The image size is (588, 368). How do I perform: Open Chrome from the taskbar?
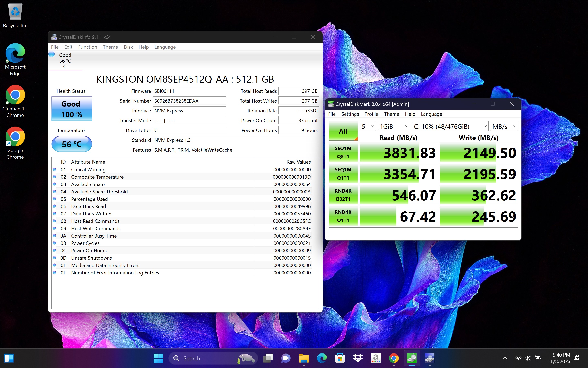394,358
